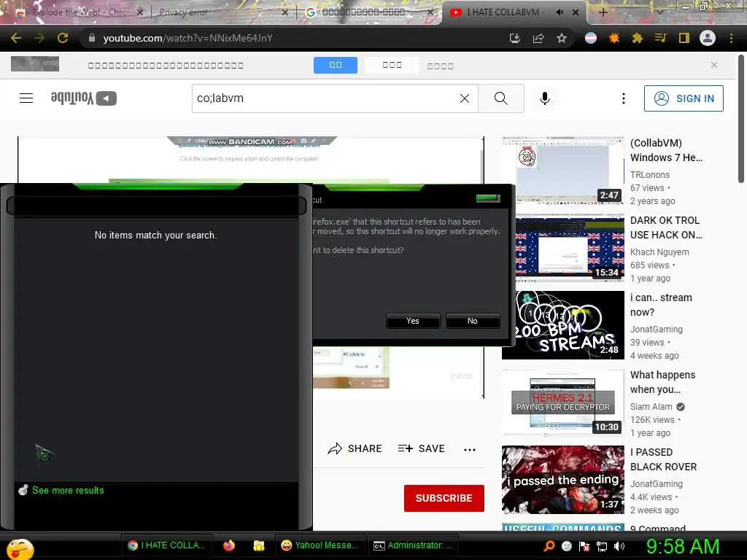Open the Chrome profile avatar
The image size is (747, 560).
click(x=708, y=38)
